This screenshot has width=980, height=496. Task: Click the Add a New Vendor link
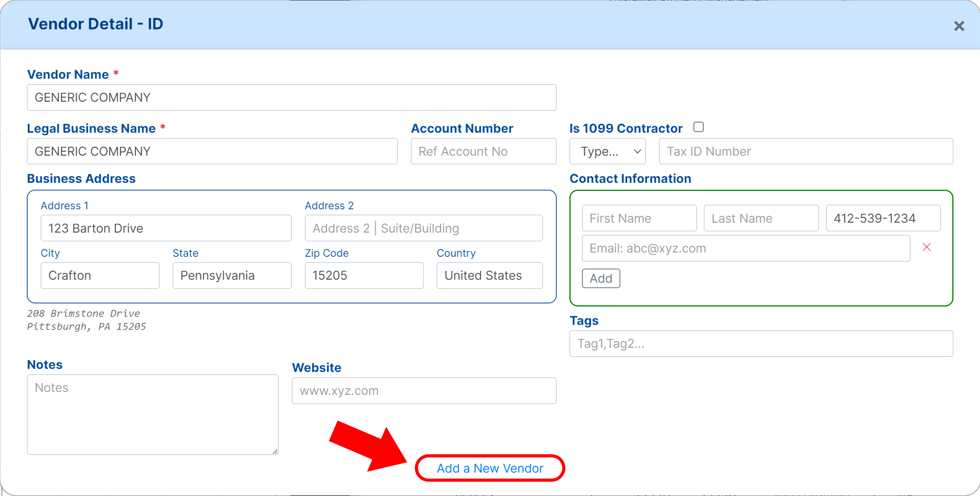pos(490,468)
